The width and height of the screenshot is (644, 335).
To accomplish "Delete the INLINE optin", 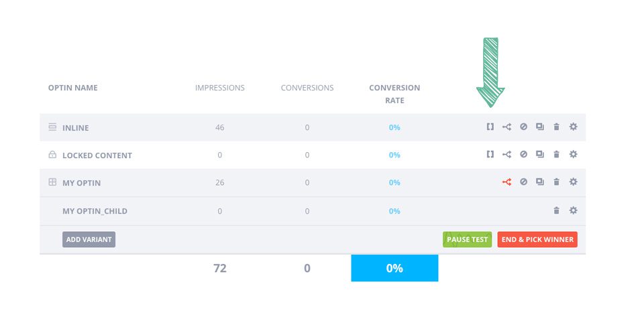I will 556,127.
